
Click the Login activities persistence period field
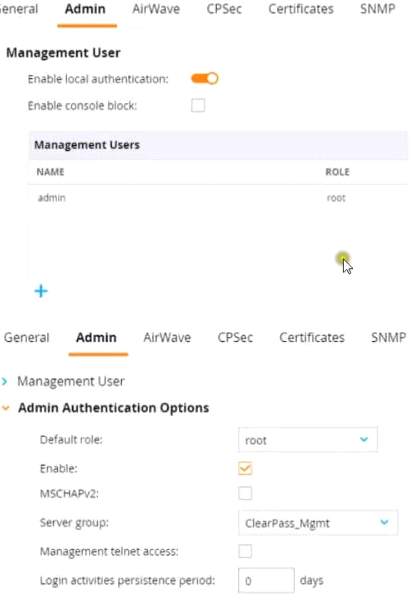[x=266, y=580]
